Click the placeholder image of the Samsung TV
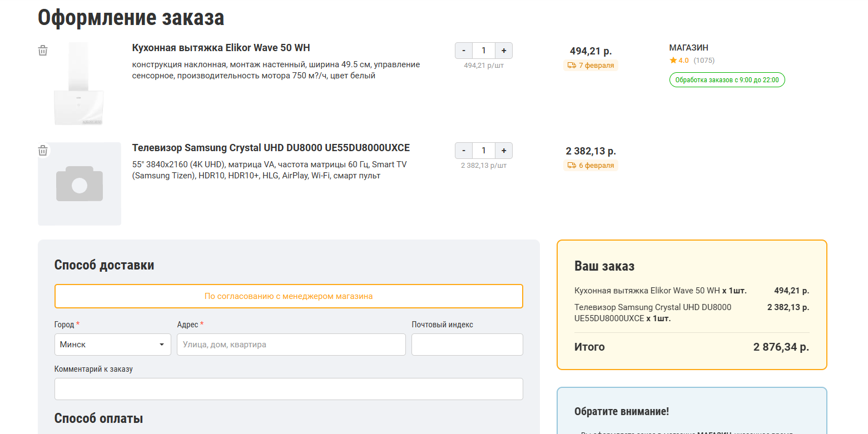This screenshot has width=868, height=434. 80,184
